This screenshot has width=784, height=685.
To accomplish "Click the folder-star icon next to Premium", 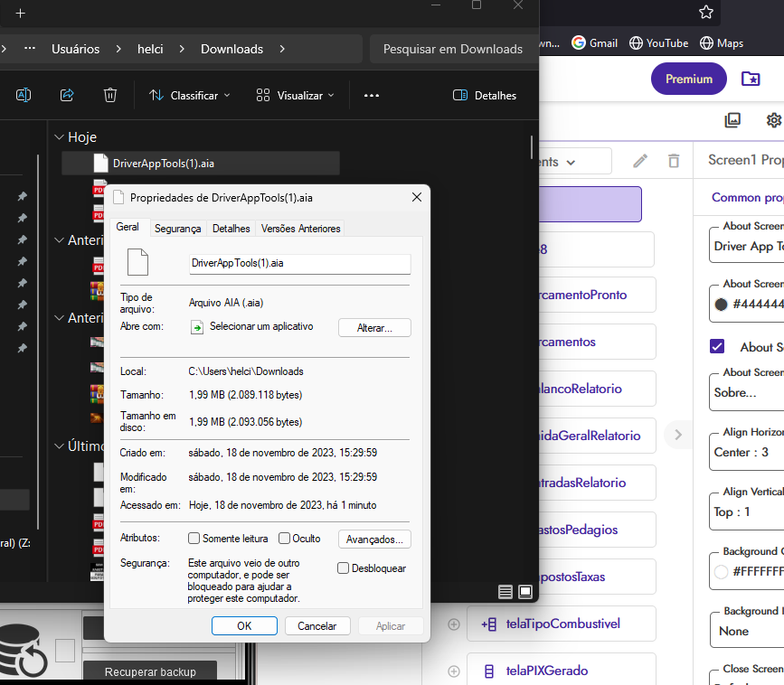I will [x=751, y=79].
